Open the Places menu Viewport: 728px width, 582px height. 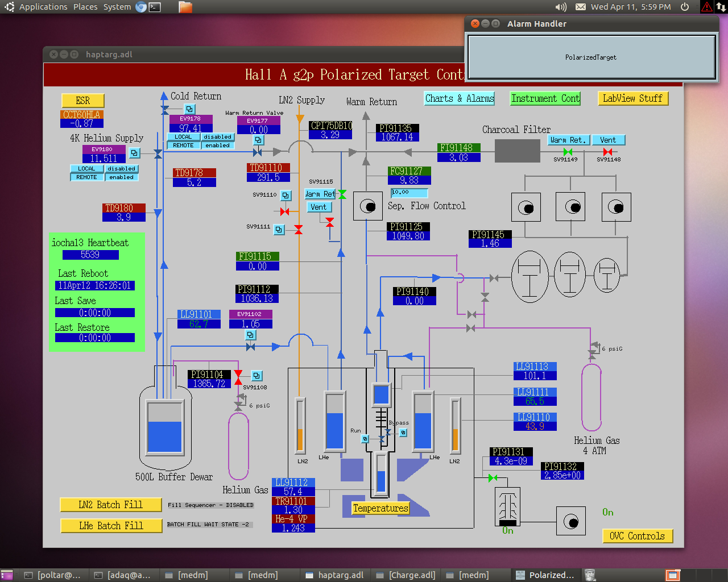pyautogui.click(x=85, y=7)
